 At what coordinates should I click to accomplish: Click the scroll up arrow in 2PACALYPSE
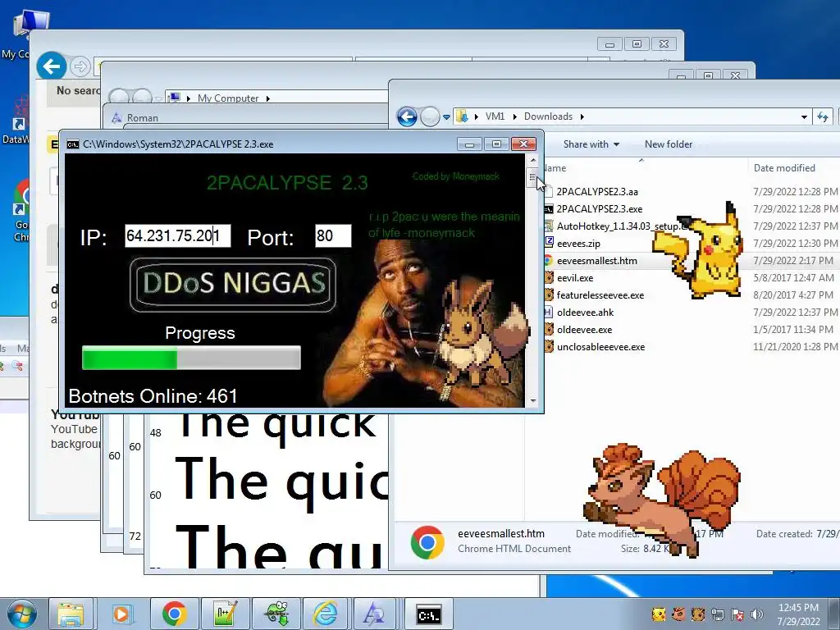(533, 160)
